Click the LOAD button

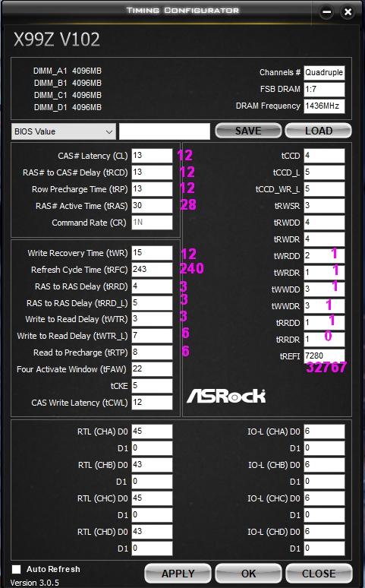point(319,131)
